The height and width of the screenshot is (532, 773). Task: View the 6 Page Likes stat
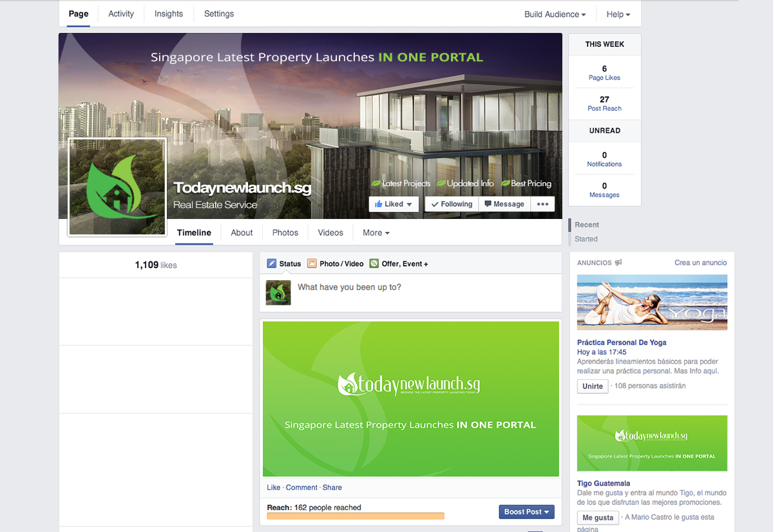[x=604, y=73]
